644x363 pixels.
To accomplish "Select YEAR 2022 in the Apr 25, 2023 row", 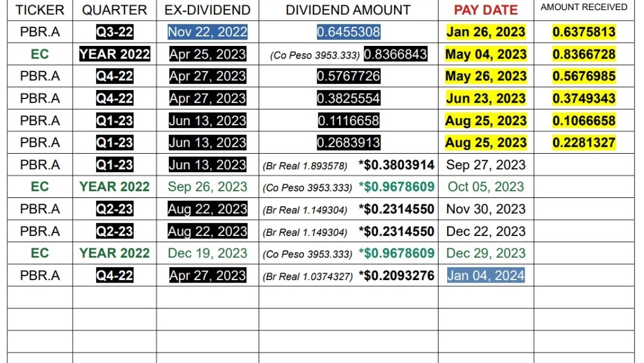I will 114,54.
